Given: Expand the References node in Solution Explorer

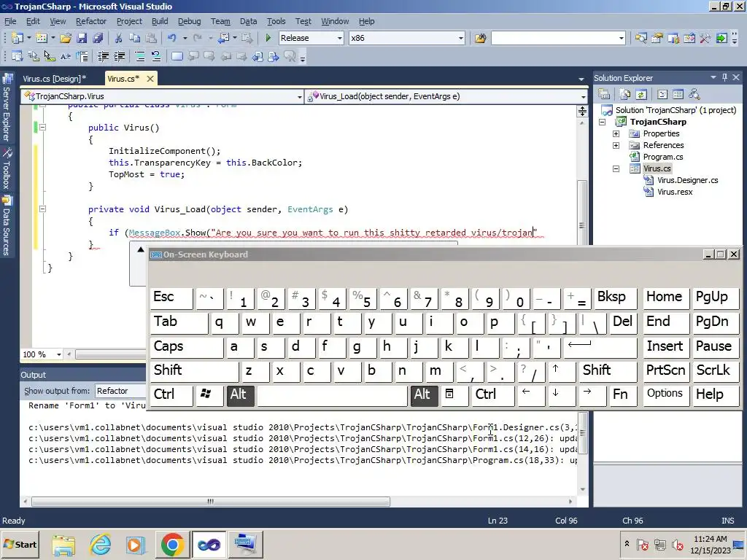Looking at the screenshot, I should pos(616,145).
